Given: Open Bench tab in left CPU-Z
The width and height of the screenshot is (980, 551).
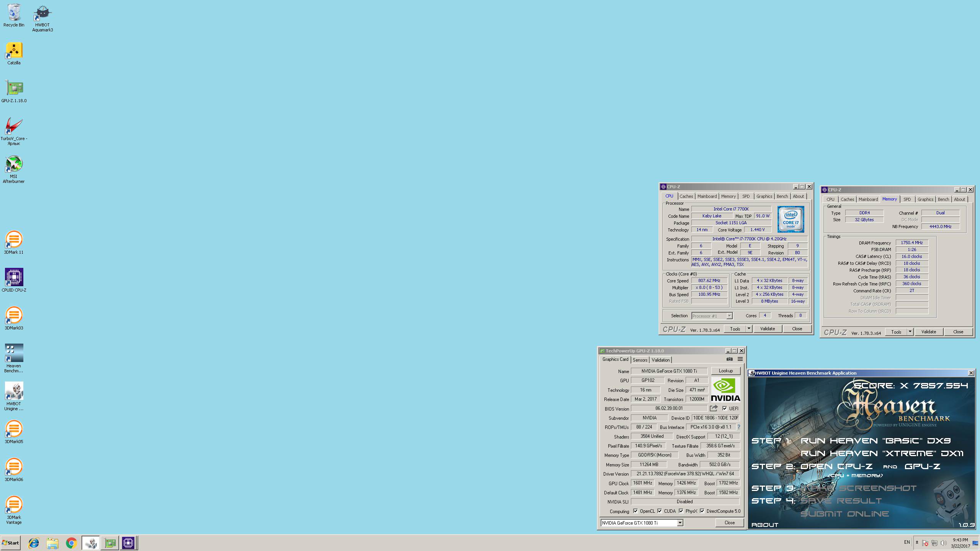Looking at the screenshot, I should (782, 196).
